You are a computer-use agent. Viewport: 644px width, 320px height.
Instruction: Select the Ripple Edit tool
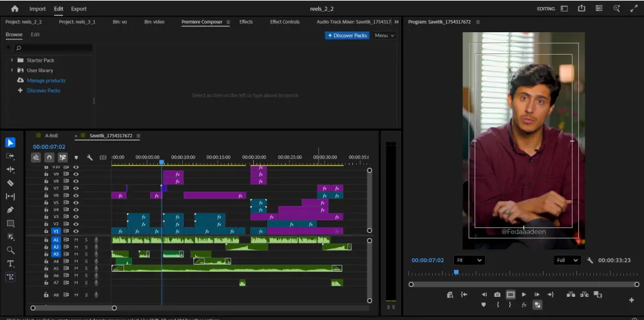tap(10, 169)
